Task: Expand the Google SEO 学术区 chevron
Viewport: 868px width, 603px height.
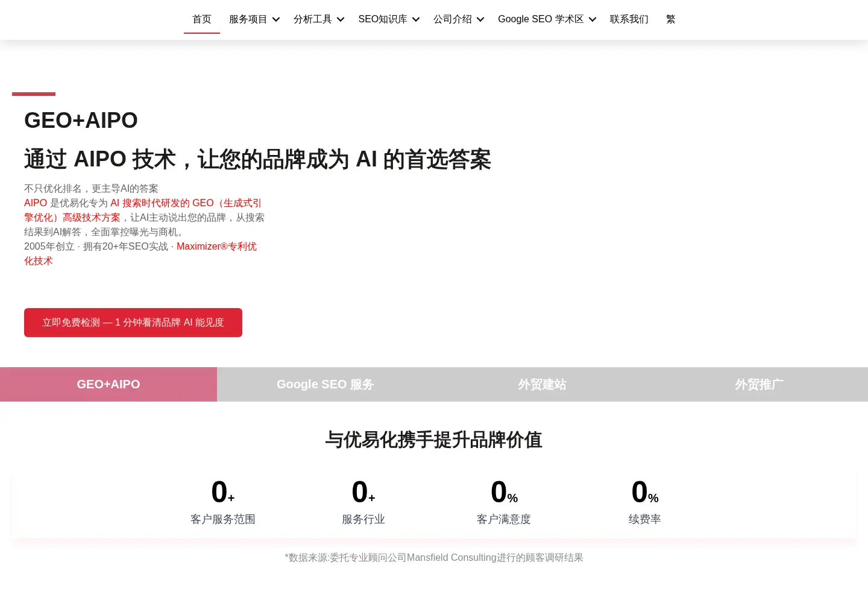Action: pos(593,19)
